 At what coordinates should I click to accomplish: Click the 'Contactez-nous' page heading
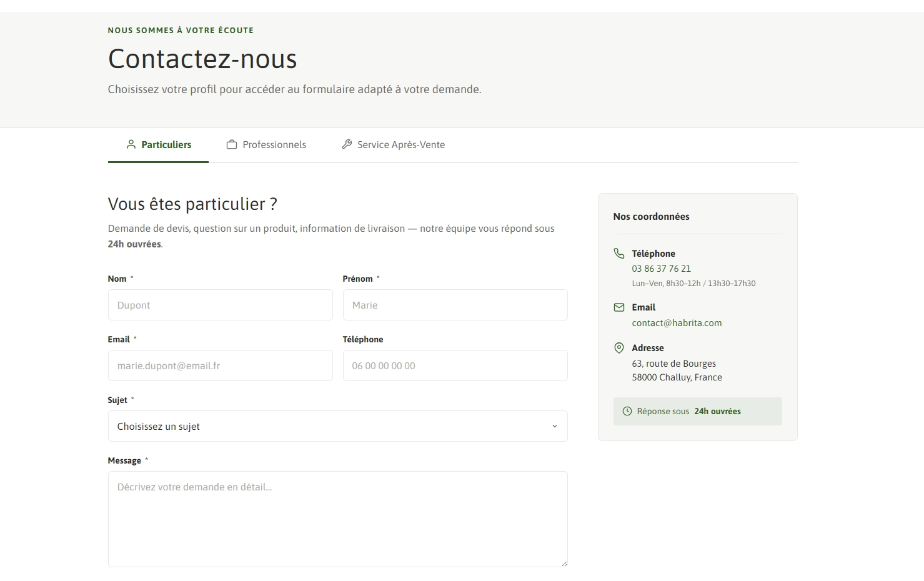[202, 59]
